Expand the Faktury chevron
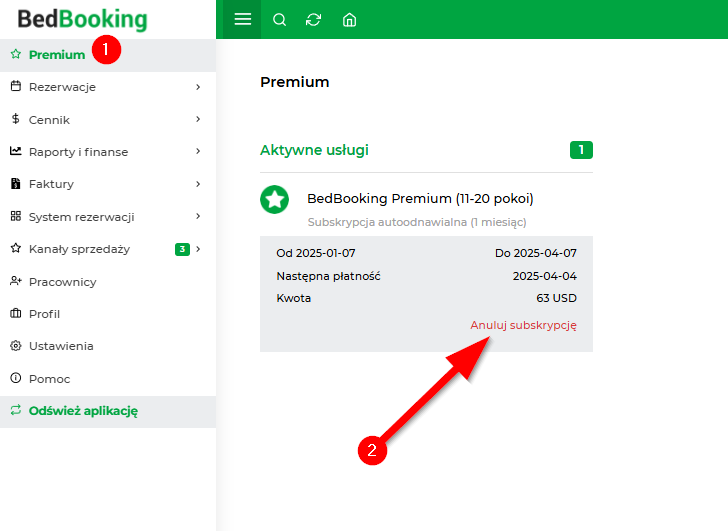728x531 pixels. (198, 184)
